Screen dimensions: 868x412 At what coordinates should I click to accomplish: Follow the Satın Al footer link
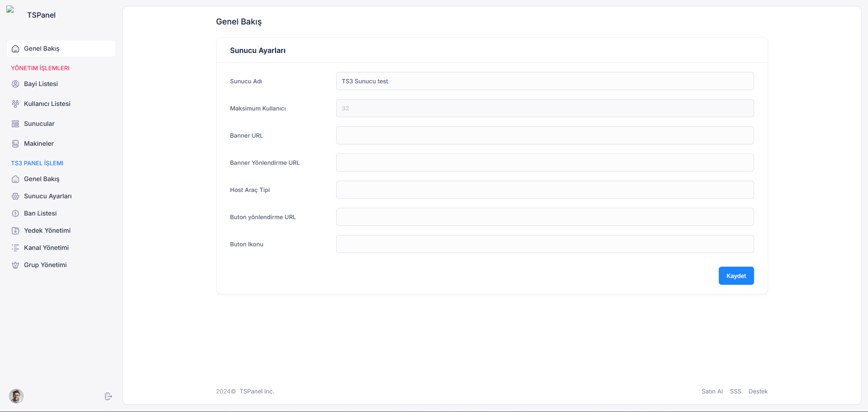click(712, 391)
